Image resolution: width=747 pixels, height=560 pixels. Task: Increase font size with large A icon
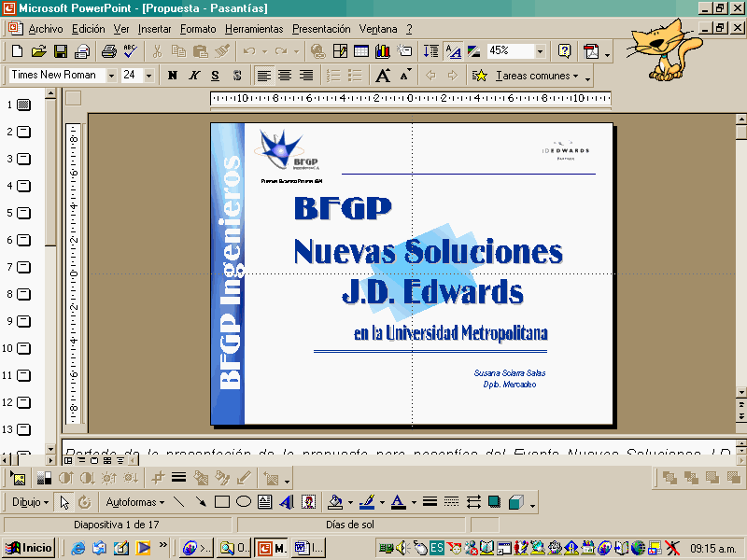(x=383, y=76)
